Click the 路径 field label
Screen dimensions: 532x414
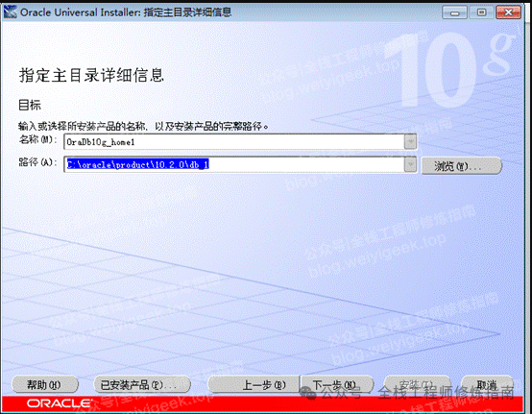click(37, 162)
